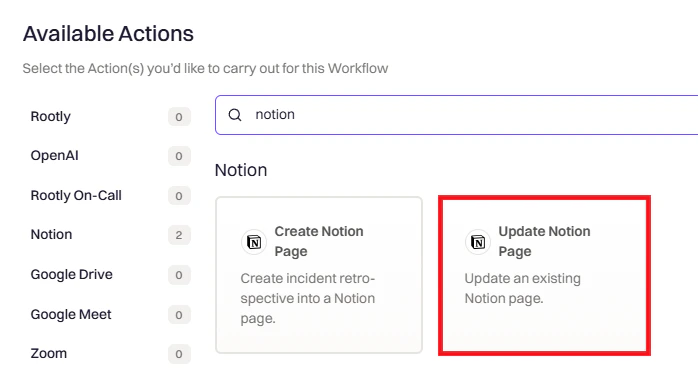The image size is (698, 382).
Task: Click the 'Update an existing Notion page.' description
Action: click(x=523, y=288)
